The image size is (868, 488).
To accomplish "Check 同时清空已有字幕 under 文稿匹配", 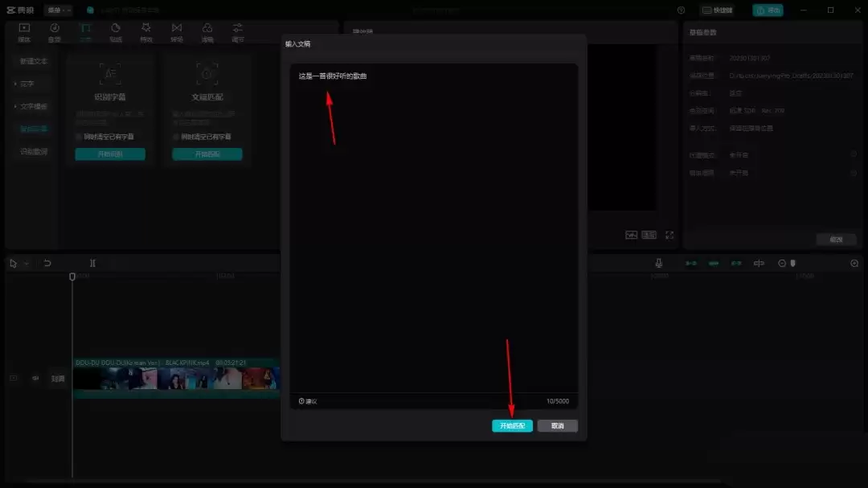I will coord(176,137).
